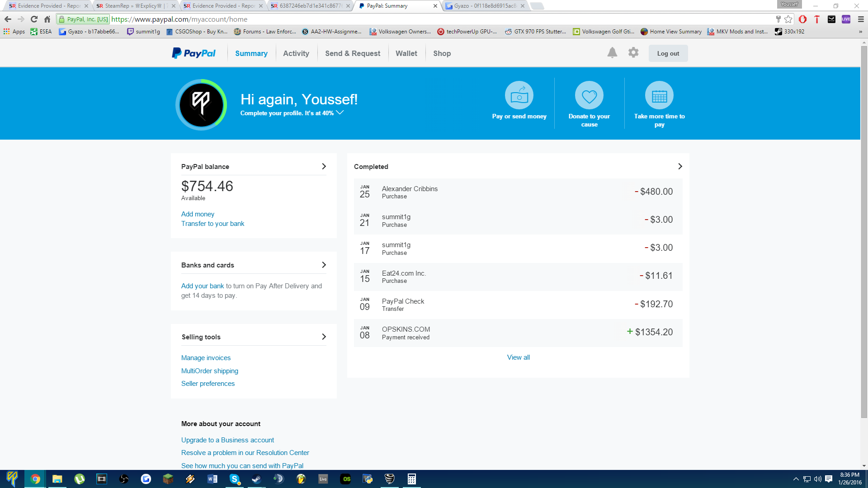Click the Pay or send money icon

519,95
